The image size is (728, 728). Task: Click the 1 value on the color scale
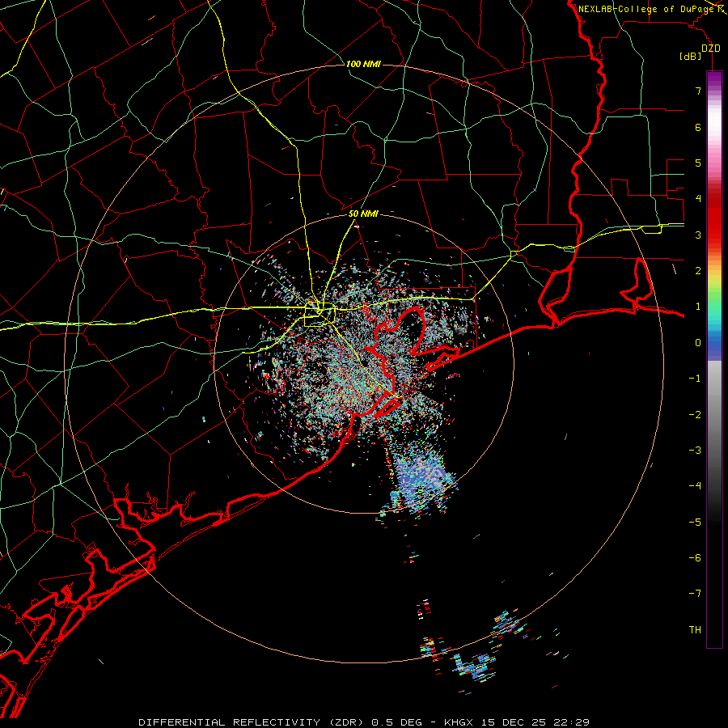[698, 307]
